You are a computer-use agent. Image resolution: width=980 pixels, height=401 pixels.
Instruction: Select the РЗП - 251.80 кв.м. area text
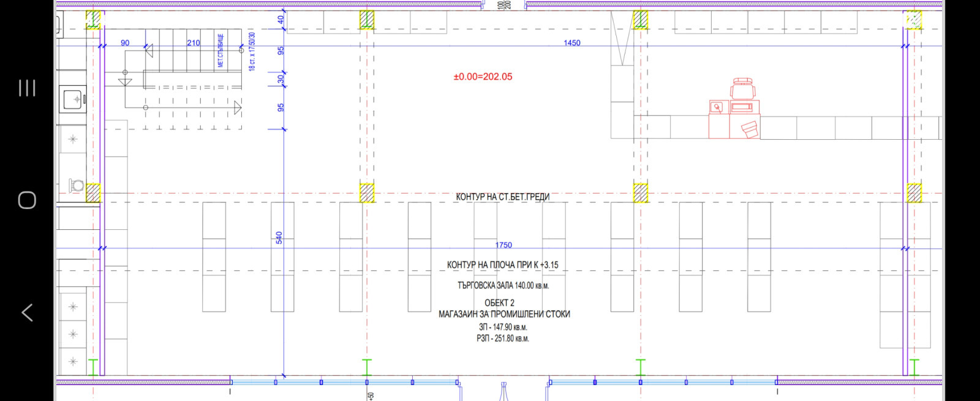click(x=502, y=338)
